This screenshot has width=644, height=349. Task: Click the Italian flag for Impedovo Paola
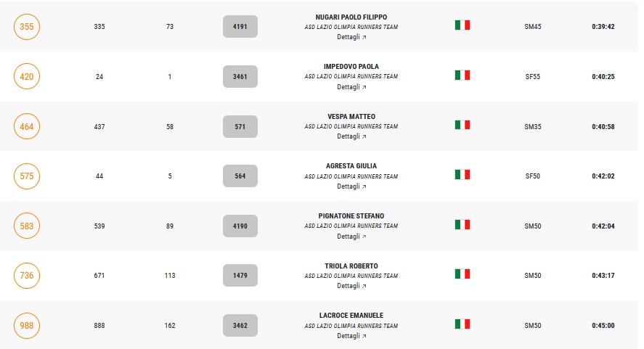(462, 75)
